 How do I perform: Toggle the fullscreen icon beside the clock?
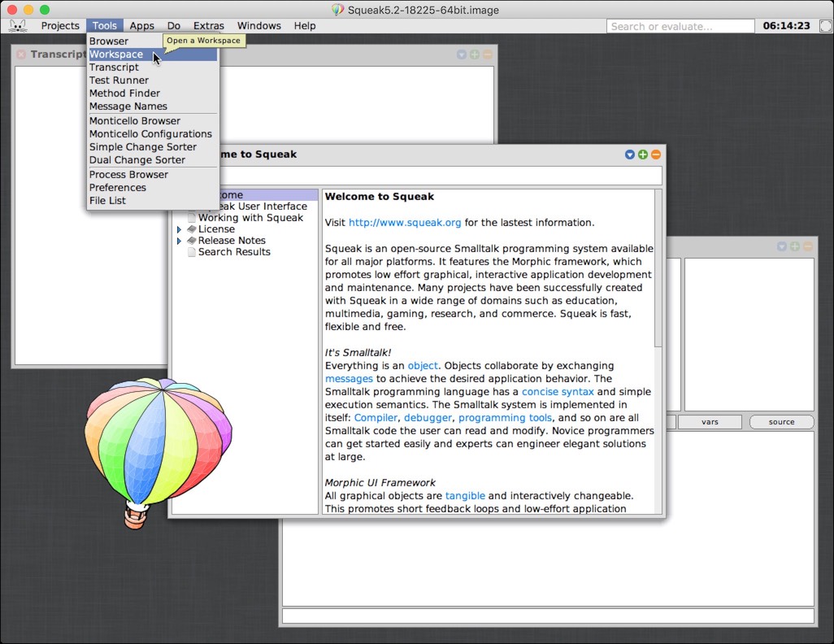point(826,25)
